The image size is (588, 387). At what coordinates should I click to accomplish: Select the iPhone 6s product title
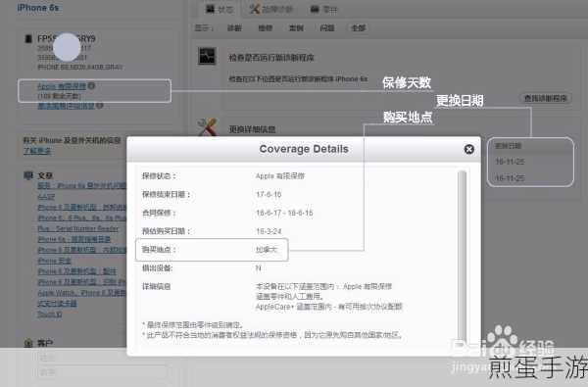click(x=38, y=8)
